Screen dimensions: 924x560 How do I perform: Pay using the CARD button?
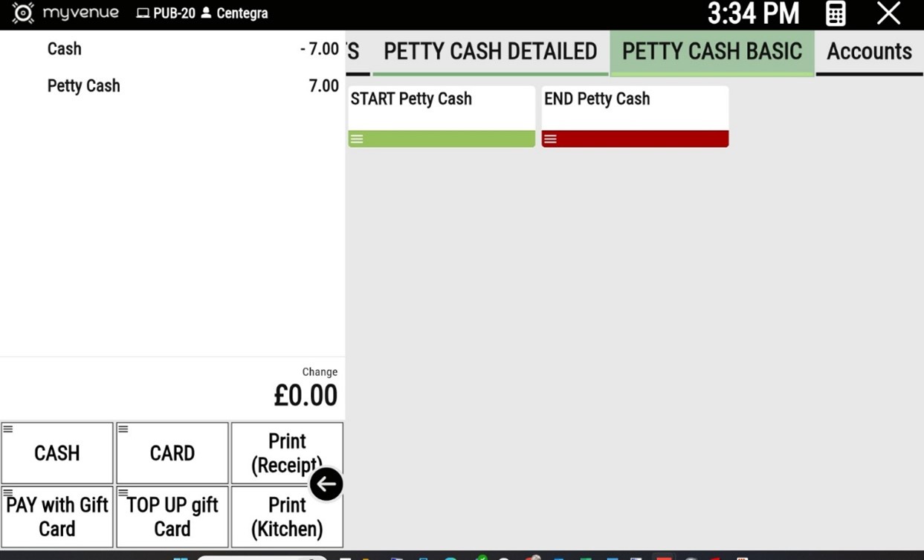point(172,453)
